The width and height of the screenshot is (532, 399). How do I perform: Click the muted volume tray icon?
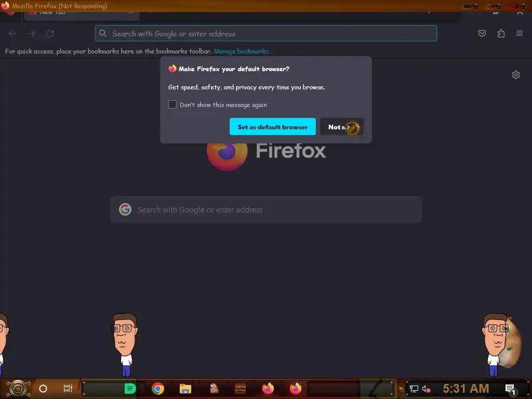point(426,389)
